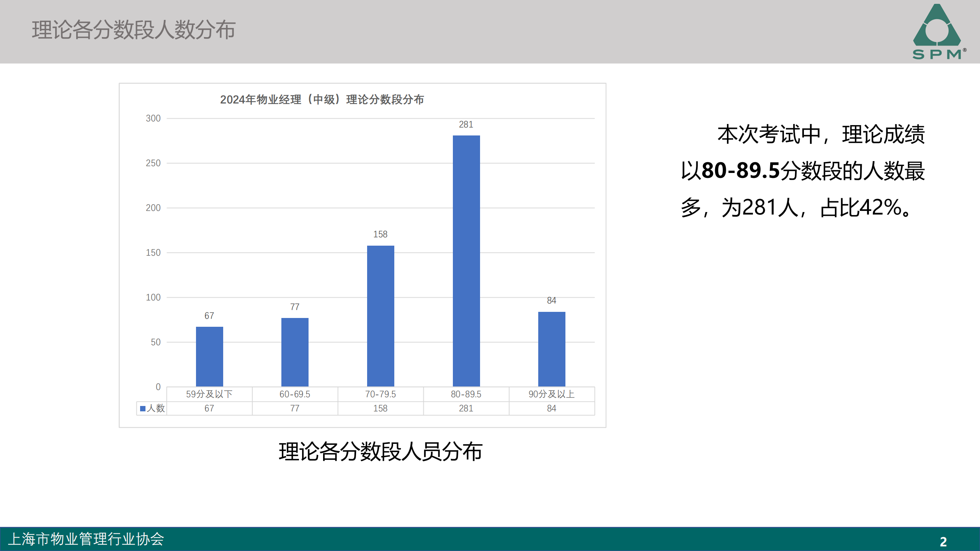Click category label 80-89.5 in table
This screenshot has height=551, width=980.
click(x=466, y=394)
